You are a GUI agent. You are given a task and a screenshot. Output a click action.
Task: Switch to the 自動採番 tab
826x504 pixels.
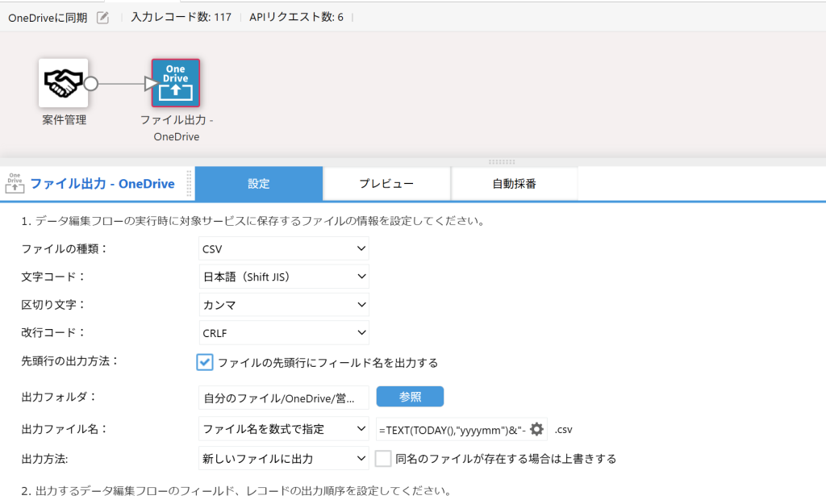coord(514,184)
